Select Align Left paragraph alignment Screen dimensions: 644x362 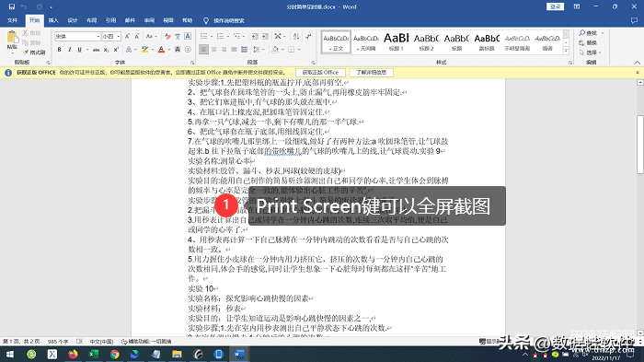203,50
